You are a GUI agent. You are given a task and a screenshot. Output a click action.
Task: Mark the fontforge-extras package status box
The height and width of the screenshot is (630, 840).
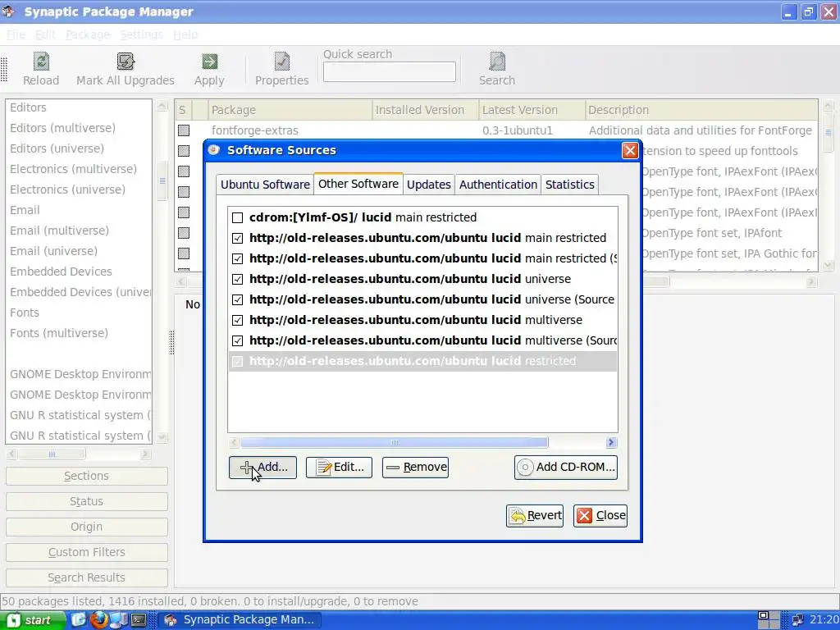[184, 130]
